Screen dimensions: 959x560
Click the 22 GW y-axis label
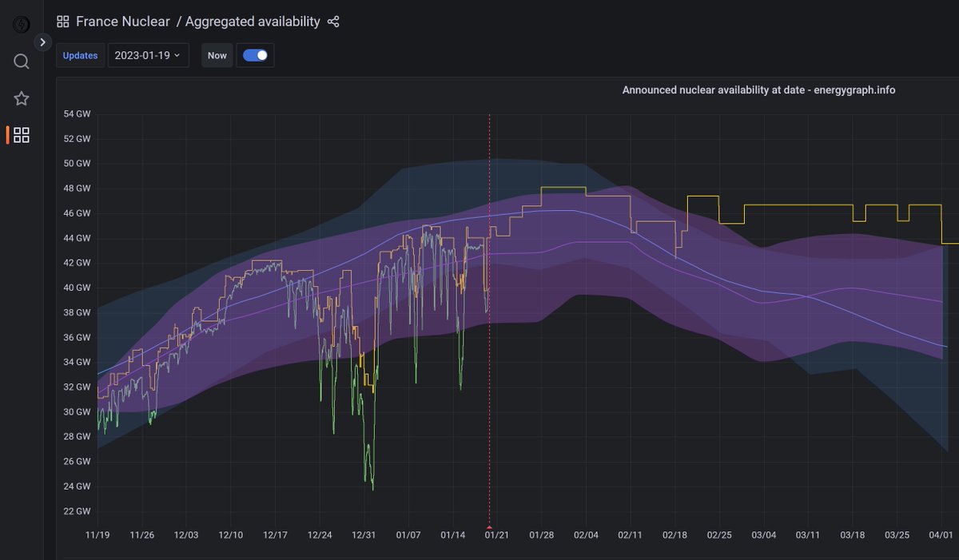(x=78, y=511)
